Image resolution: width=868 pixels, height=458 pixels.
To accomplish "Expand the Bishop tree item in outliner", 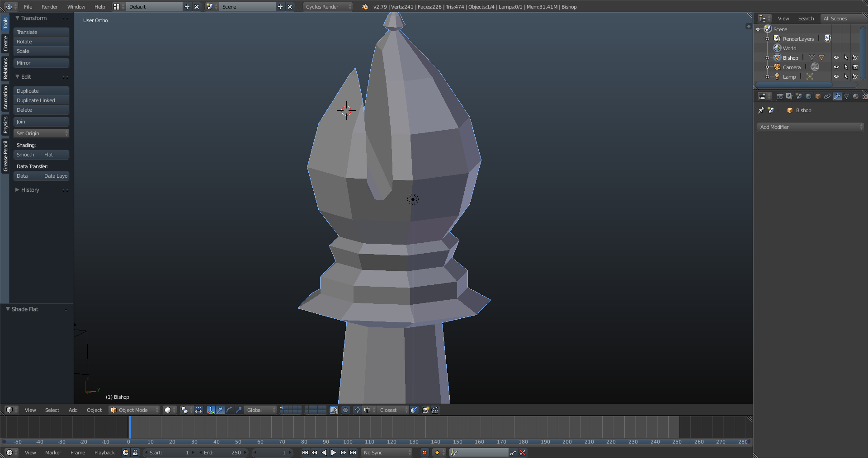I will [767, 58].
